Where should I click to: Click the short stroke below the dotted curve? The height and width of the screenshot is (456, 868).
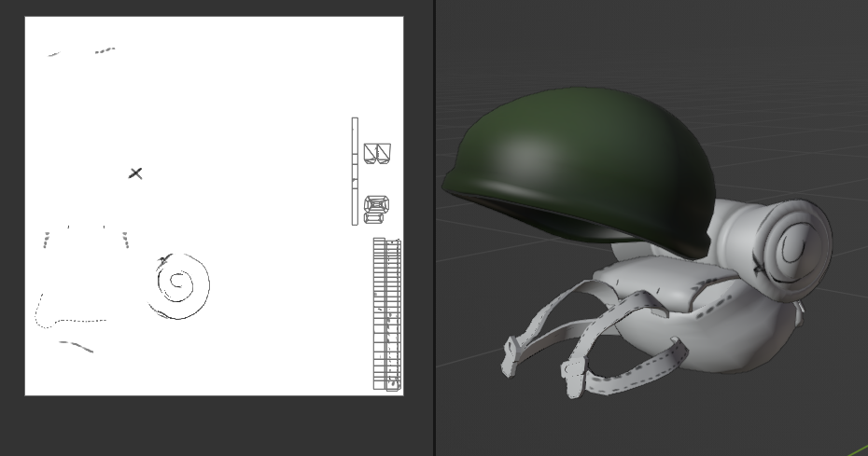click(77, 347)
